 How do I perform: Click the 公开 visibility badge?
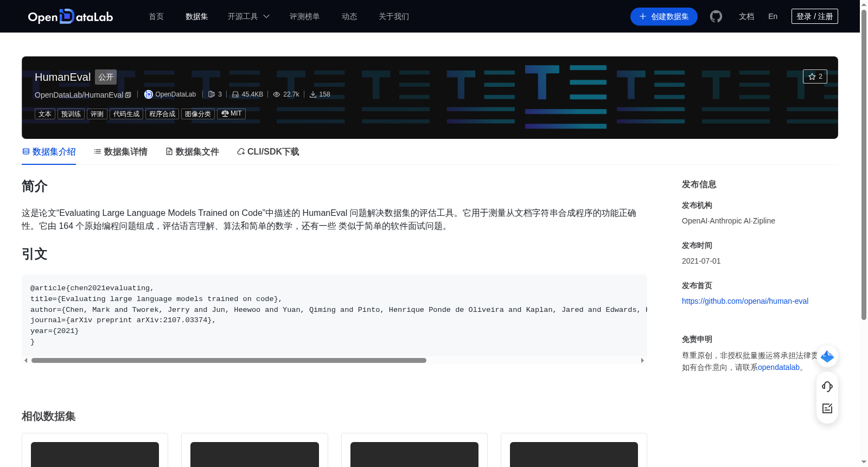106,77
